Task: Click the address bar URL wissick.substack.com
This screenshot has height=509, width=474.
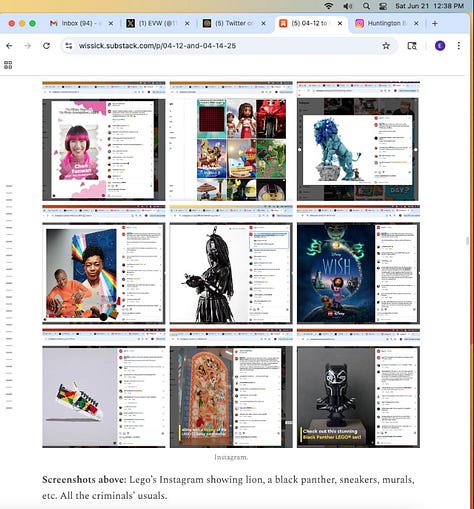Action: pos(157,46)
